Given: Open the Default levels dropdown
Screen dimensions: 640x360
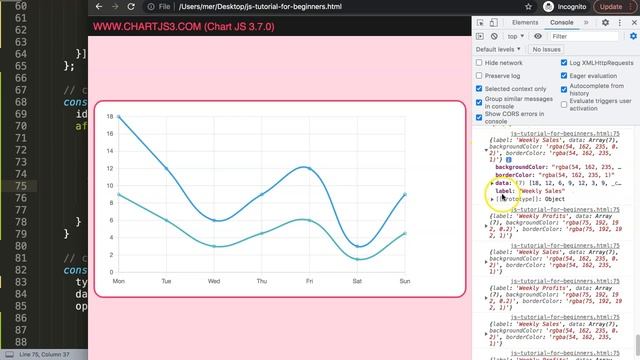Looking at the screenshot, I should [x=498, y=49].
